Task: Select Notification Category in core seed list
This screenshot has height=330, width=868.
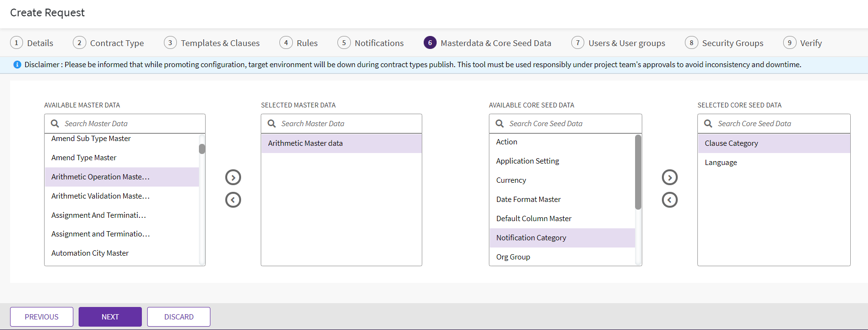Action: 531,238
